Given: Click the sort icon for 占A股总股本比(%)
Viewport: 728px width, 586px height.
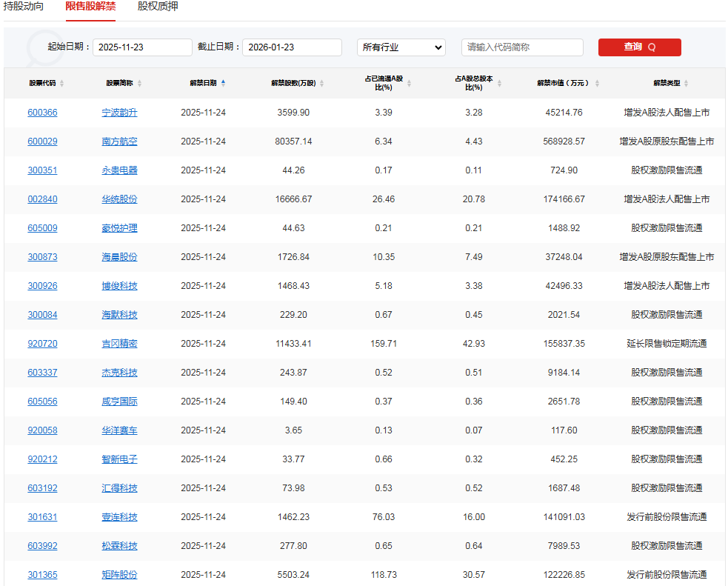Looking at the screenshot, I should [499, 82].
